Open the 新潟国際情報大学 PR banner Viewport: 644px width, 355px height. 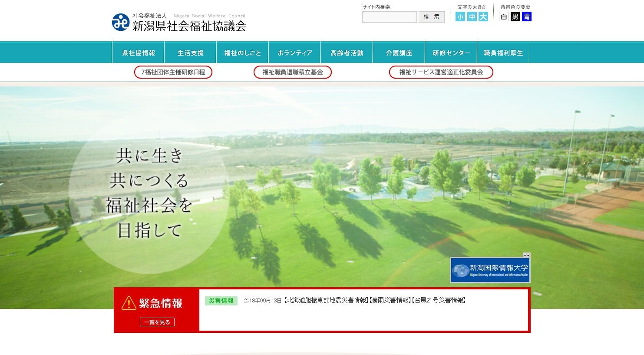tap(490, 269)
